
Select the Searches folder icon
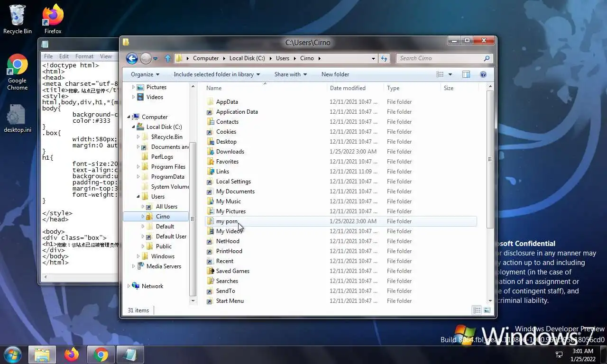[211, 281]
